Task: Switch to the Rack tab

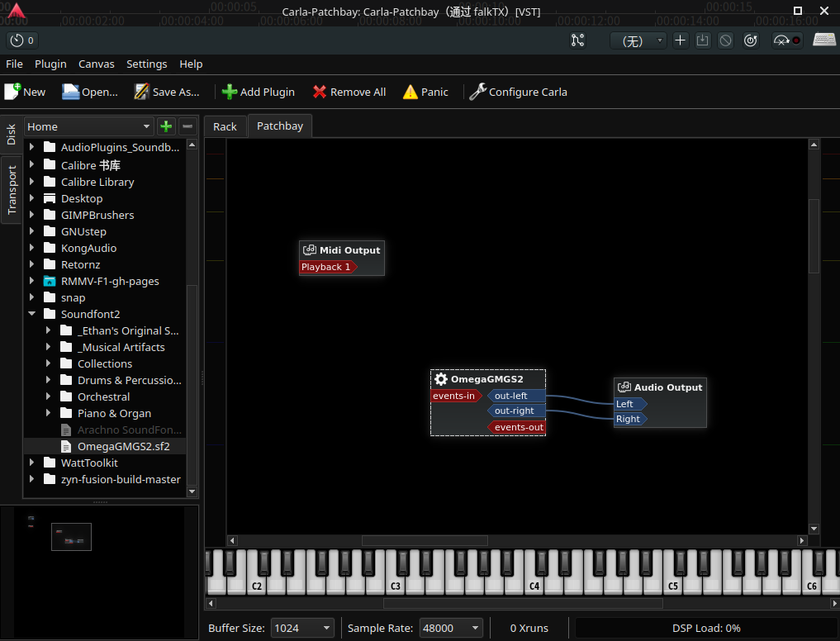Action: click(x=225, y=126)
